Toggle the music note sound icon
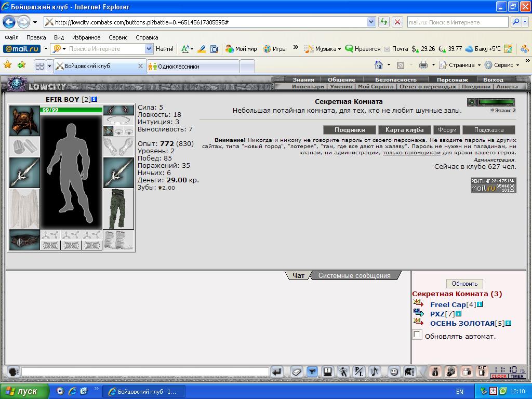Viewport: 532px width, 399px height. pos(375,372)
